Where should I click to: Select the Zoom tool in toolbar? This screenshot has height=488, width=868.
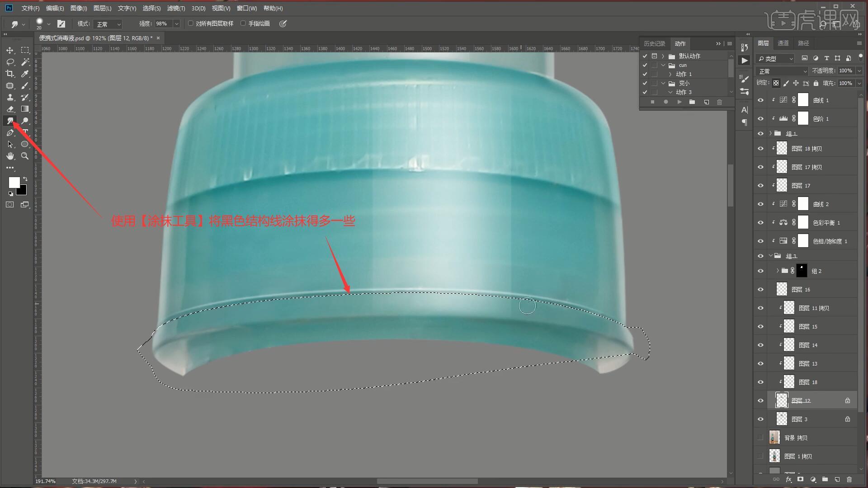[25, 156]
